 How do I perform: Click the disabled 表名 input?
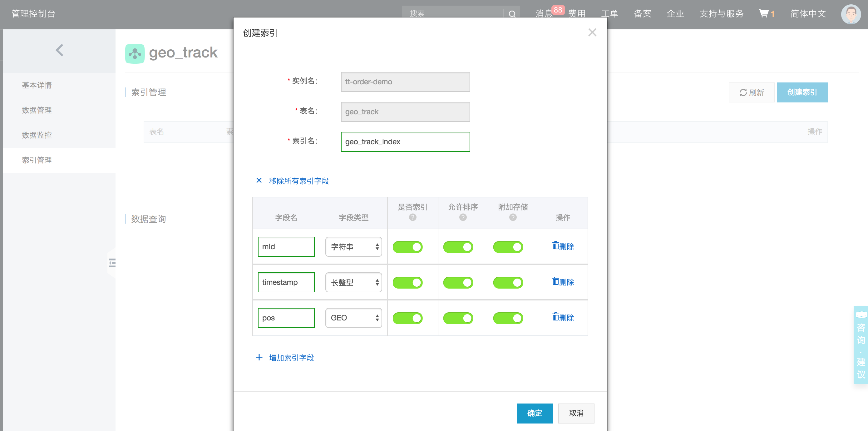coord(405,112)
